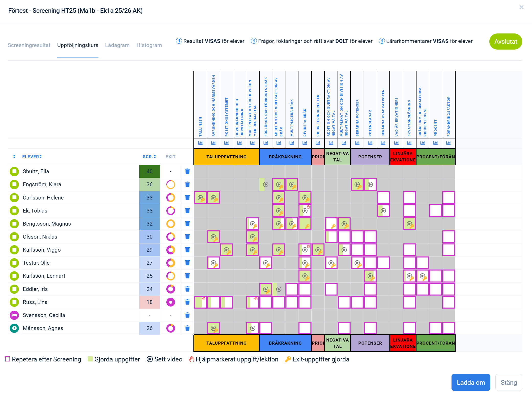Toggle green status square for Olsson, Niklas
Screen dimensions: 532x399
14,237
